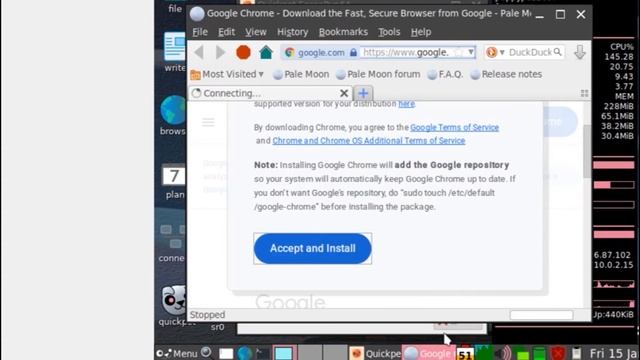Maximize the Pale Moon window

[x=560, y=14]
